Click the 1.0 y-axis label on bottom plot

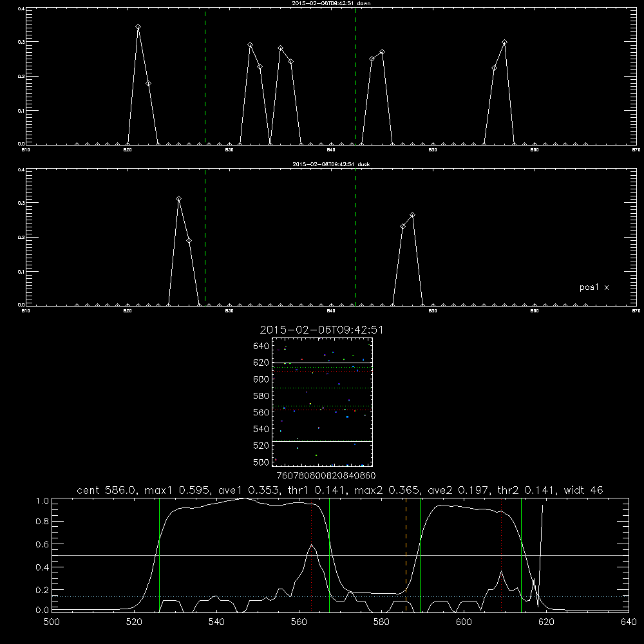pyautogui.click(x=43, y=501)
